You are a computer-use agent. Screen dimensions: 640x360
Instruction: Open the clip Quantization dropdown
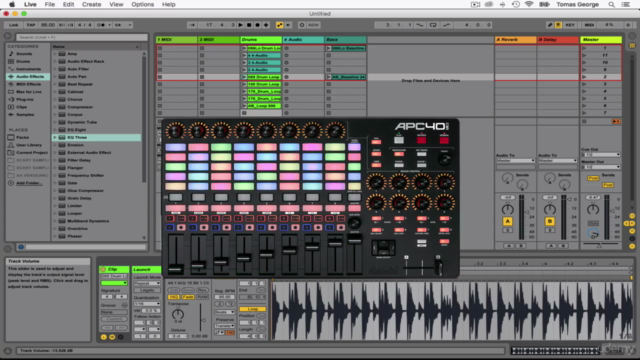(x=147, y=304)
